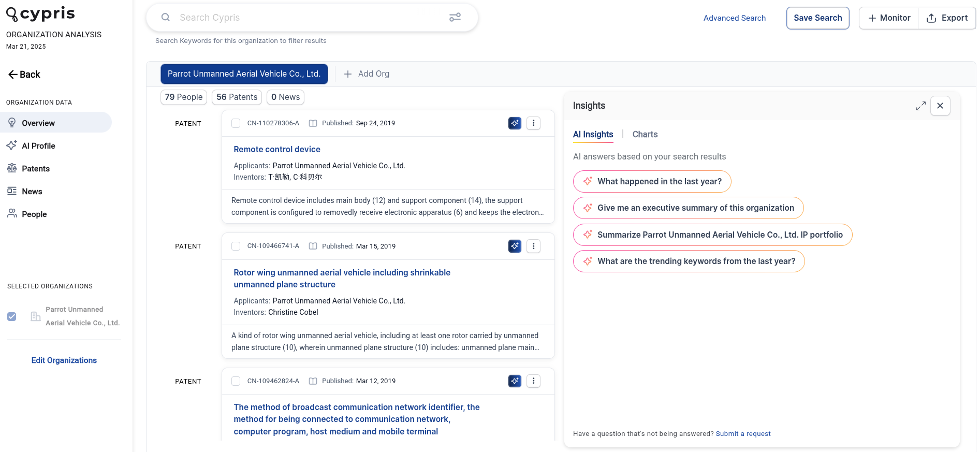Click publication date Sep 24, 2019

[x=375, y=123]
